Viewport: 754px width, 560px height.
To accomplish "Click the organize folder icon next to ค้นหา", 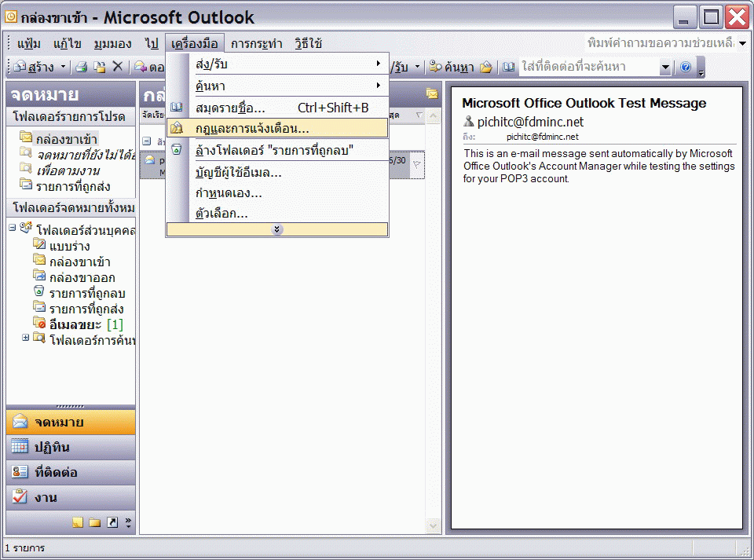I will click(x=486, y=67).
